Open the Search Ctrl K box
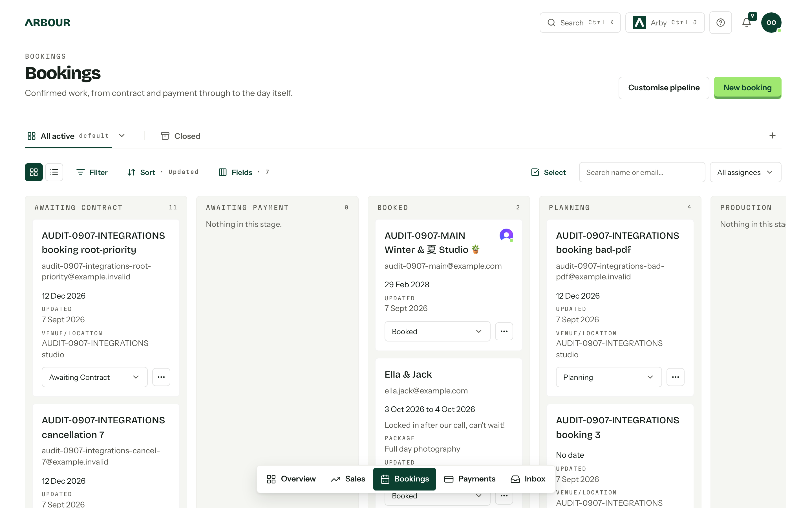 (x=580, y=23)
